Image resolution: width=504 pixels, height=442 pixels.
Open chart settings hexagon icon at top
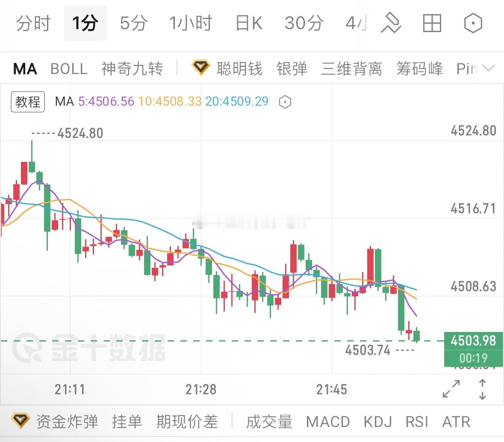click(473, 23)
